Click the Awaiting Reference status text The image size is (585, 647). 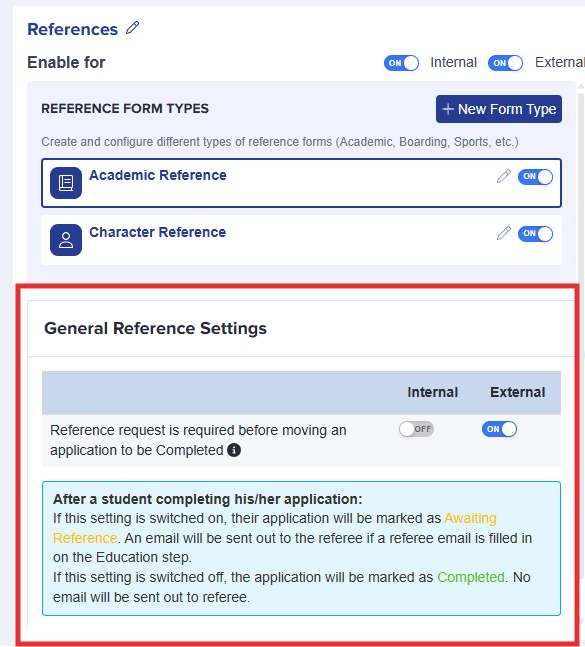click(x=275, y=528)
